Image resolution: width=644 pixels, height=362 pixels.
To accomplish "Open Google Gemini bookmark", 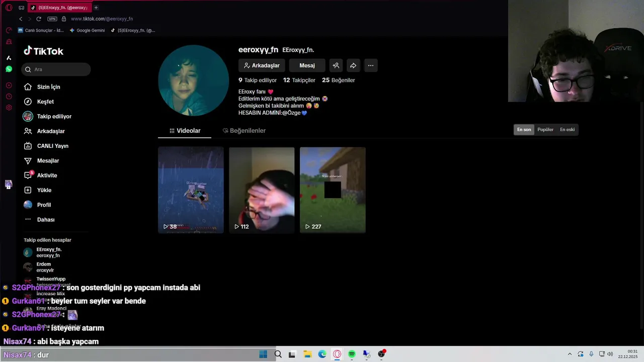I will pos(87,30).
